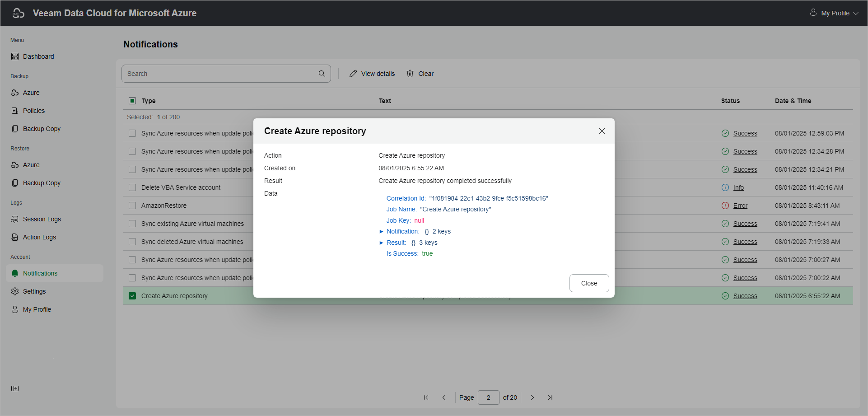Click success icon for 7:19:33 AM row
This screenshot has width=868, height=416.
click(725, 242)
